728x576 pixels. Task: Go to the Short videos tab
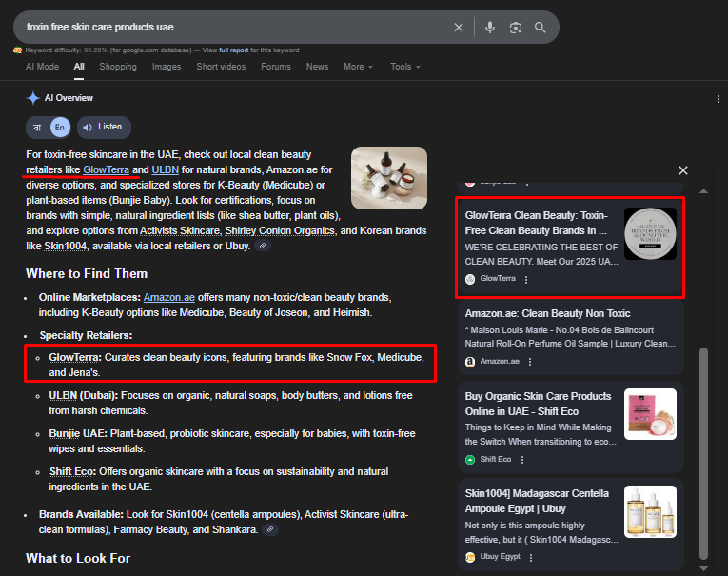click(x=221, y=67)
